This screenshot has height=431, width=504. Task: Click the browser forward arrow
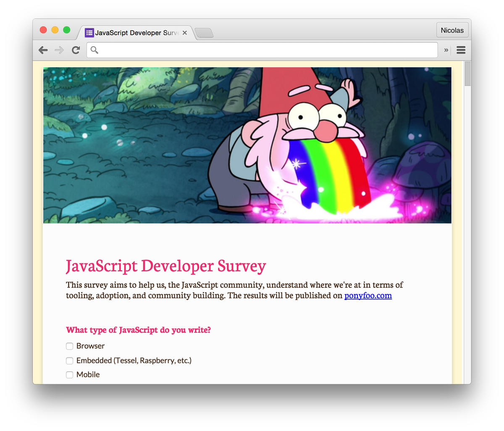click(x=59, y=50)
